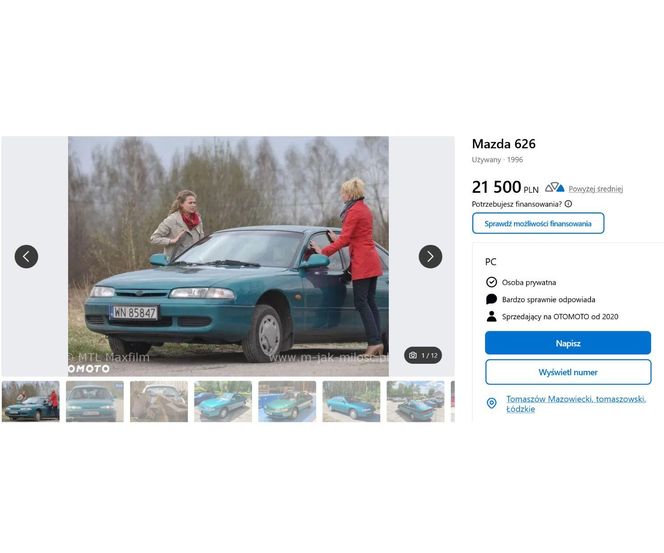Open the Tomaszów Mazowiecki location link
Screen dimensions: 664x553
pos(575,404)
